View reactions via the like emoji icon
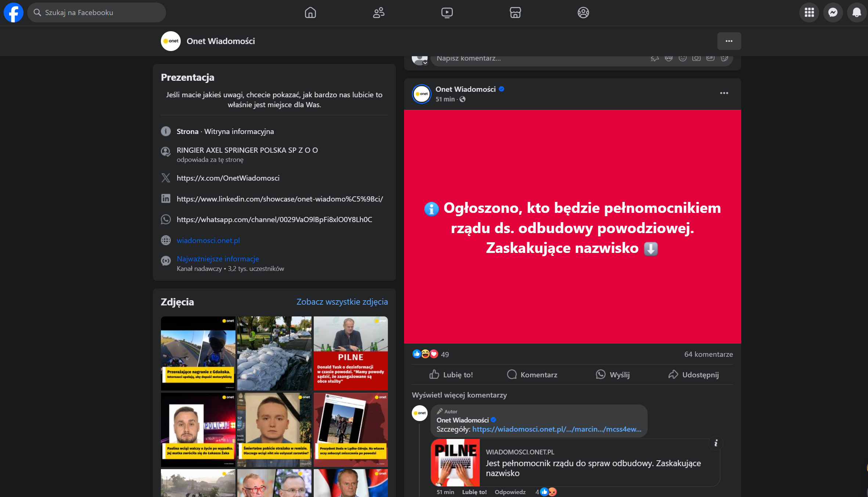The height and width of the screenshot is (497, 868). click(417, 354)
